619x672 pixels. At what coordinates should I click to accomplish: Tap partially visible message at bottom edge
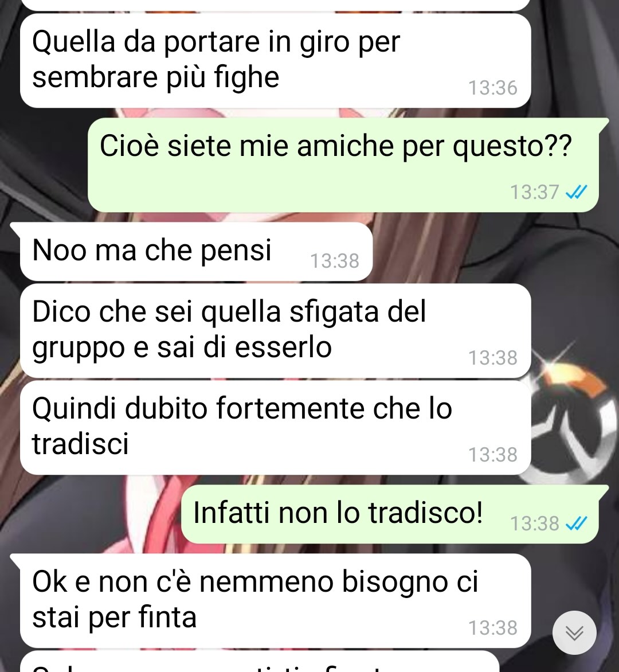[260, 662]
